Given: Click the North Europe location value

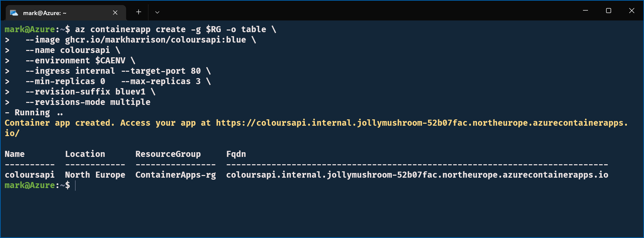Looking at the screenshot, I should 95,175.
